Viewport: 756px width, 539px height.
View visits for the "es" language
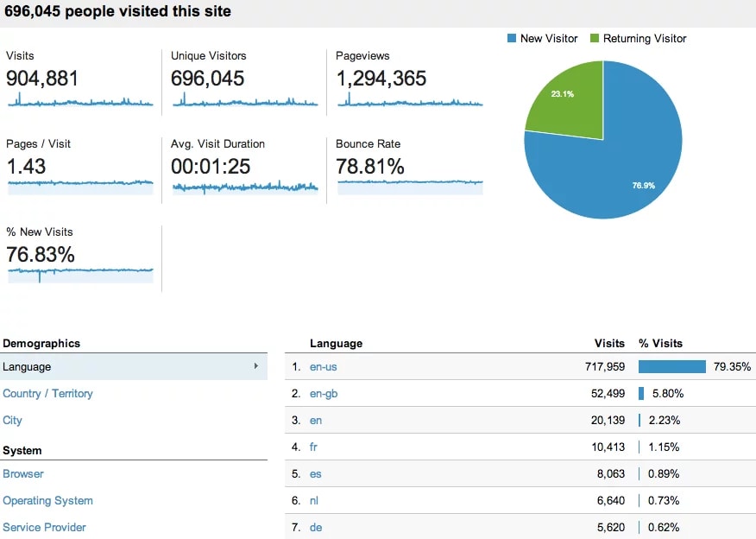[315, 473]
